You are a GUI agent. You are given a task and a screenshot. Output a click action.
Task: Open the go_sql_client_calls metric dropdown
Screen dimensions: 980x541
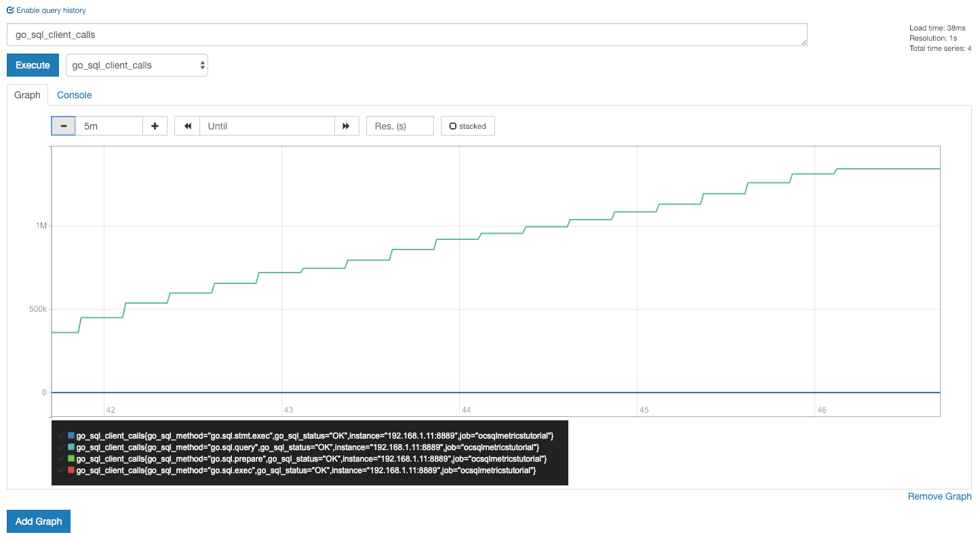click(x=137, y=65)
